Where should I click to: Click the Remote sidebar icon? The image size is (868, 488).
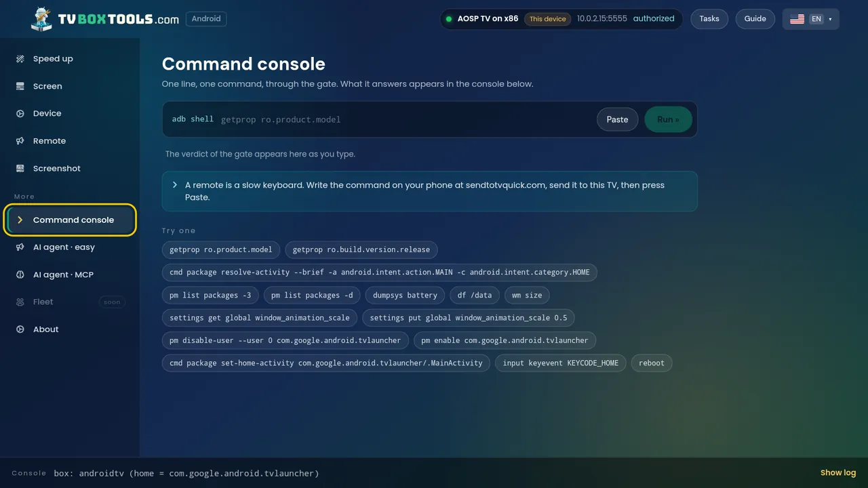pos(20,141)
